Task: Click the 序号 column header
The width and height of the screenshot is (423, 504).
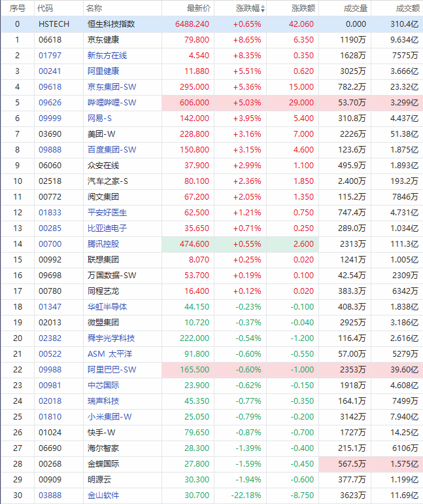Action: click(18, 9)
